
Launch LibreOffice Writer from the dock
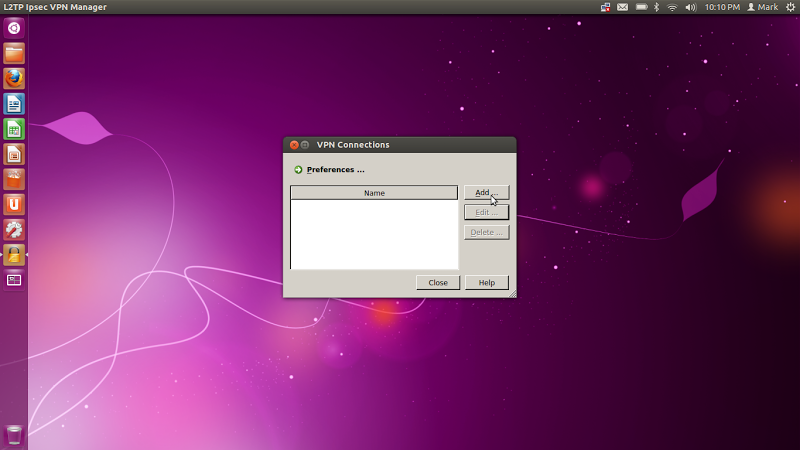pos(14,104)
